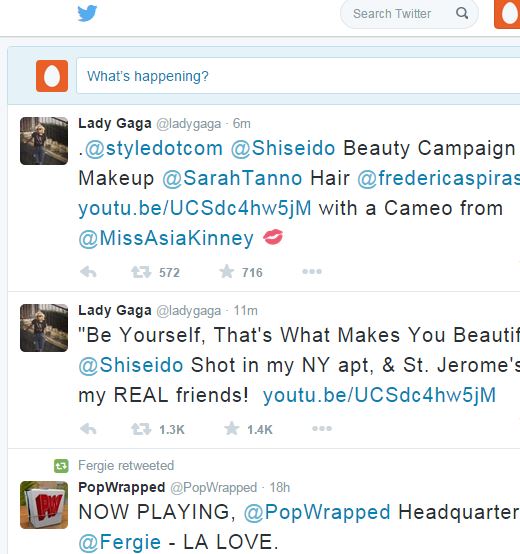The height and width of the screenshot is (554, 520).
Task: Open more options on the 11m tweet
Action: pyautogui.click(x=322, y=429)
